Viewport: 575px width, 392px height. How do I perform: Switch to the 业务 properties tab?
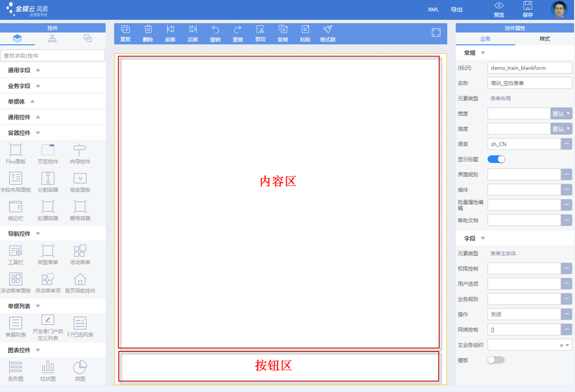(485, 39)
